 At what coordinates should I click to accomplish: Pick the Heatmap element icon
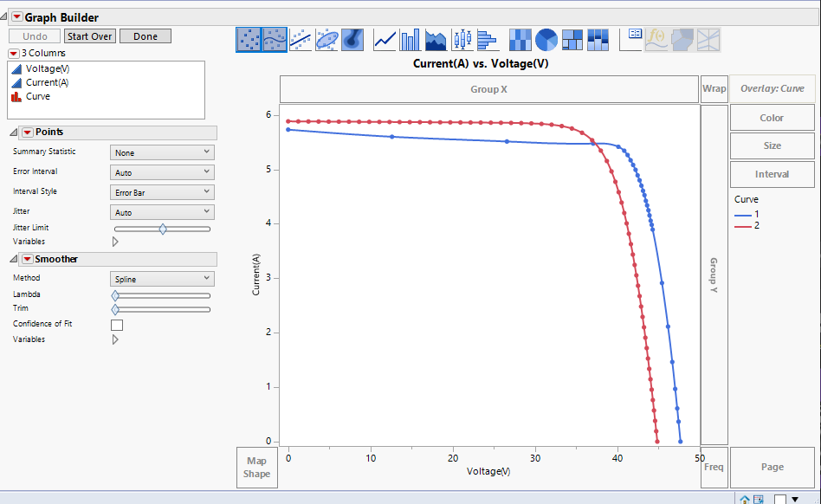(520, 40)
